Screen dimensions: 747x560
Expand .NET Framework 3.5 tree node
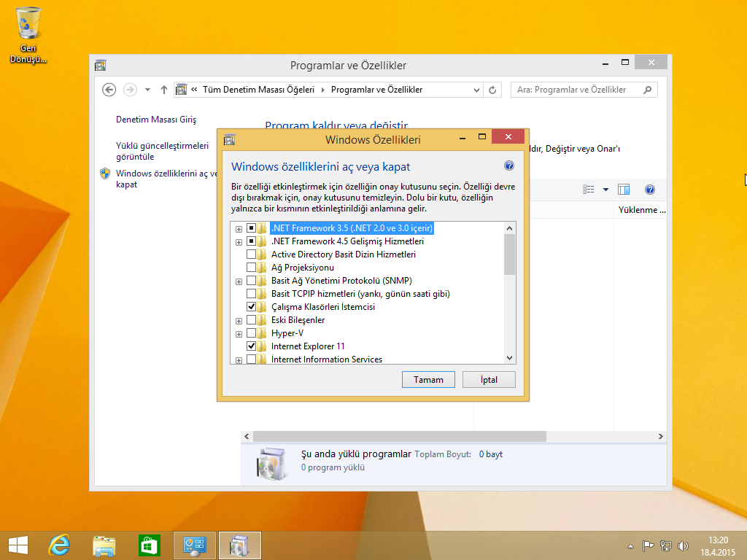239,229
